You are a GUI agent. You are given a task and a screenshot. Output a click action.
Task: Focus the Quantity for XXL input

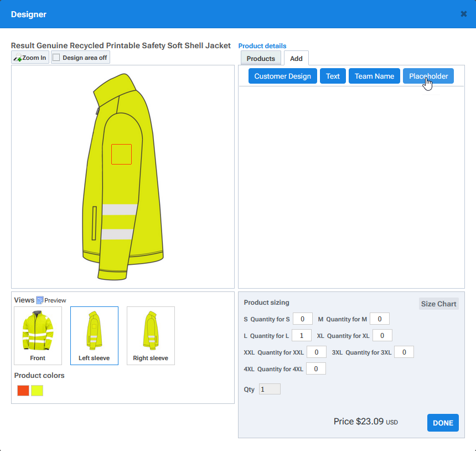tap(316, 352)
